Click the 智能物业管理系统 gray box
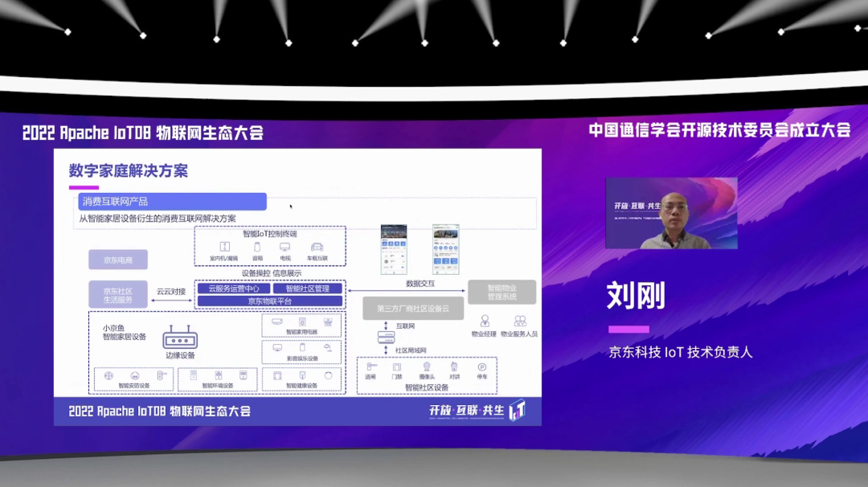 click(502, 293)
